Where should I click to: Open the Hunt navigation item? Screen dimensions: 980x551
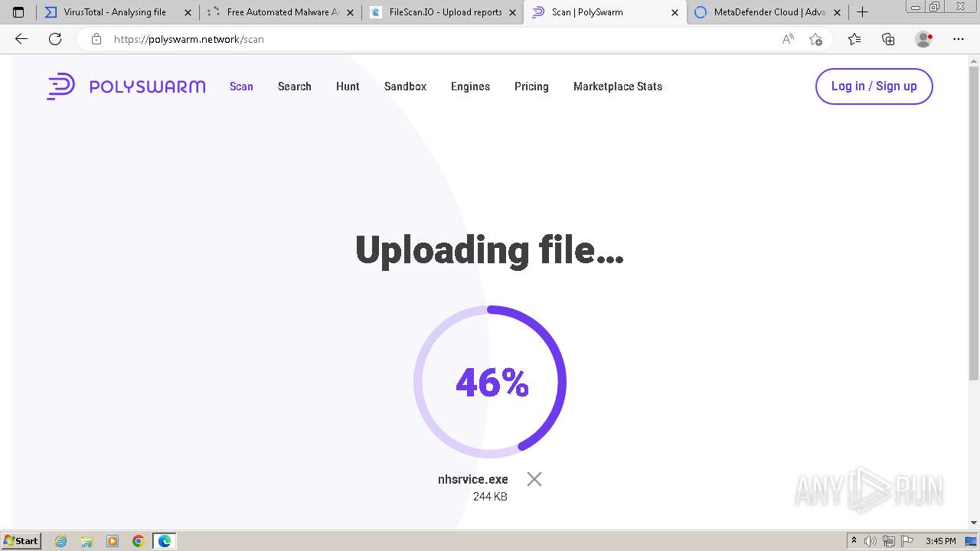[x=348, y=86]
